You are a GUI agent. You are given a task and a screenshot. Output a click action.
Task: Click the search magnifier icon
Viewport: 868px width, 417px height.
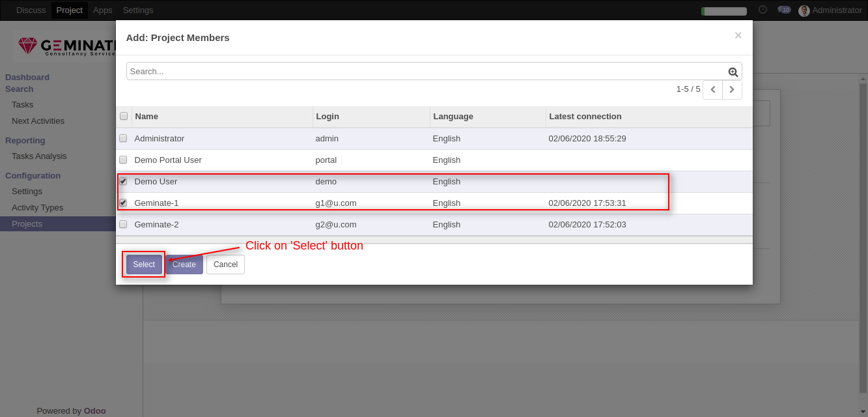pos(733,72)
